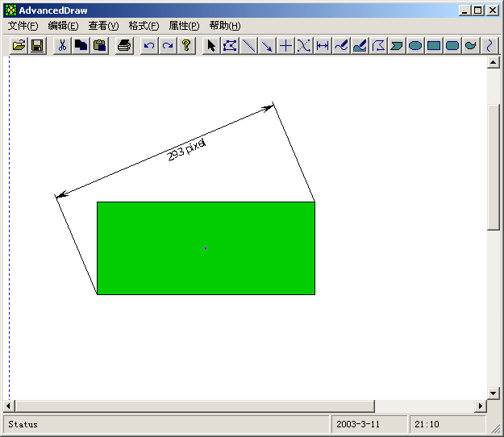This screenshot has width=504, height=437.
Task: Save the drawing with the floppy disk icon
Action: pos(37,46)
